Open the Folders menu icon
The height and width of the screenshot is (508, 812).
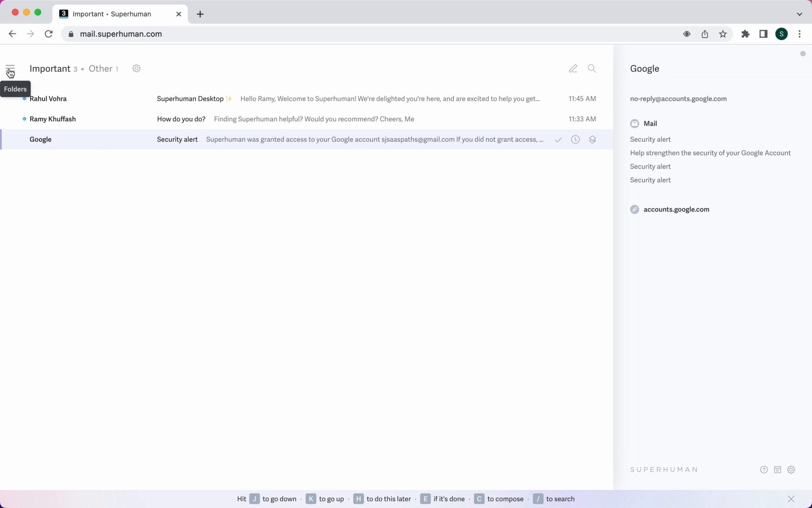(x=10, y=67)
